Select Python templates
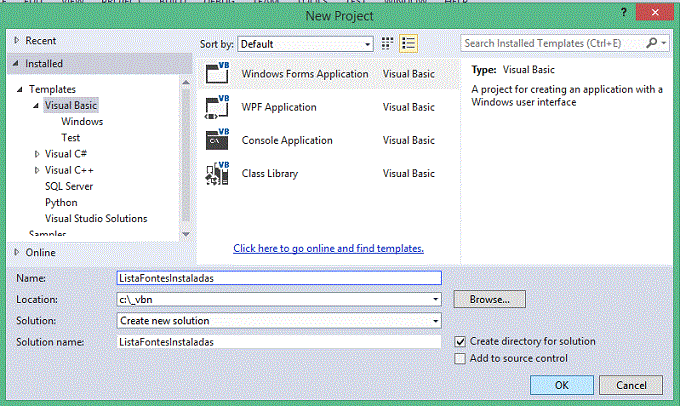The height and width of the screenshot is (406, 680). pos(61,203)
